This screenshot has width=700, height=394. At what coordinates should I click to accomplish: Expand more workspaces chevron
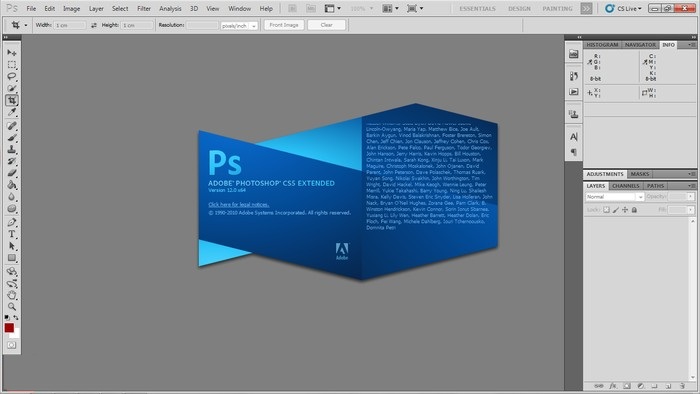[x=586, y=8]
